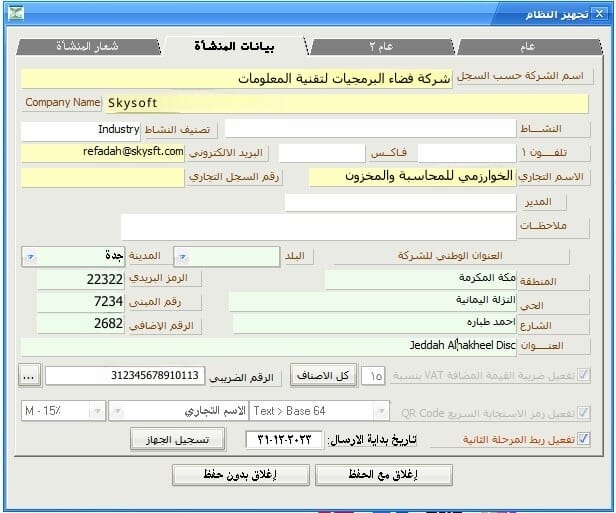
Task: Click the الرمز البريدي label
Action: coord(164,278)
